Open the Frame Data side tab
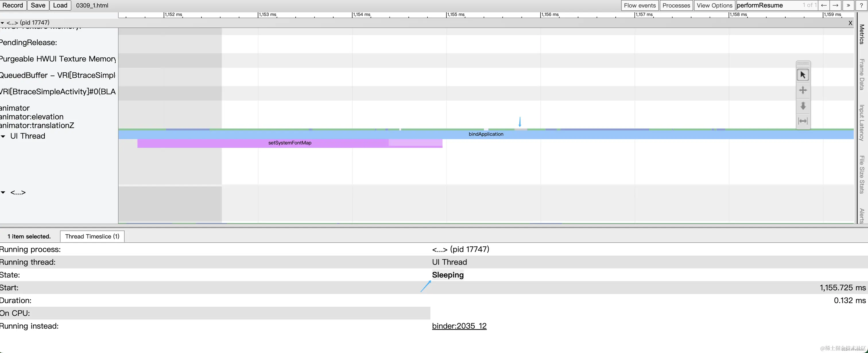The width and height of the screenshot is (868, 353). [x=862, y=74]
